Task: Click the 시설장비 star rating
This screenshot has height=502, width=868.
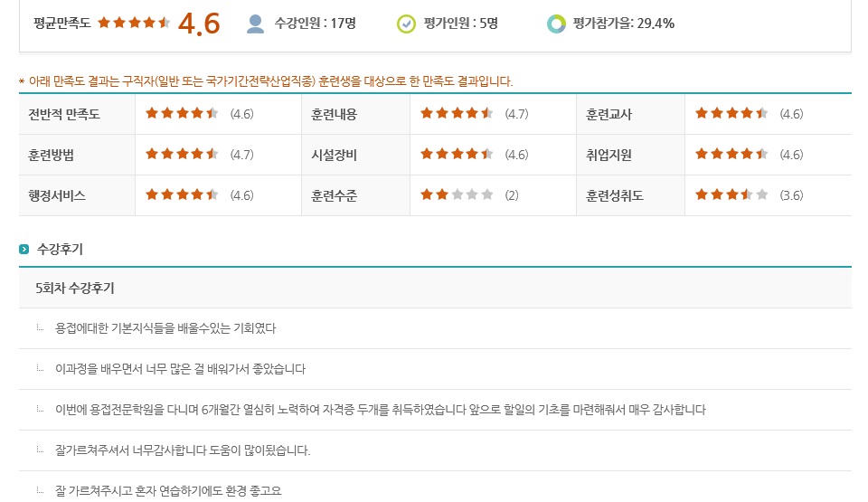Action: pos(457,154)
